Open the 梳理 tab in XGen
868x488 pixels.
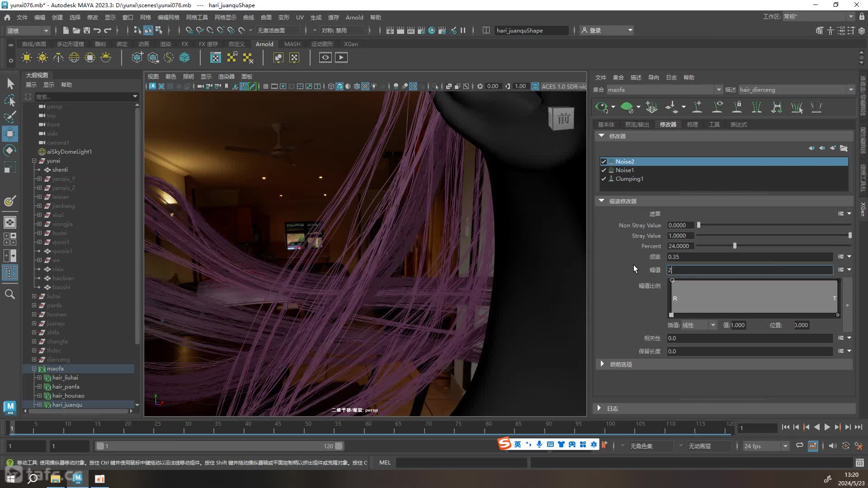click(693, 124)
